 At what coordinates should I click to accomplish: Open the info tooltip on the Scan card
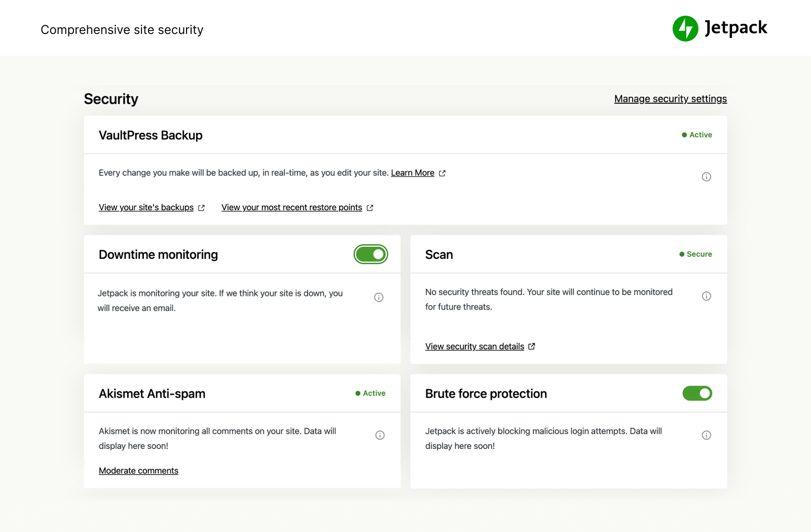706,296
